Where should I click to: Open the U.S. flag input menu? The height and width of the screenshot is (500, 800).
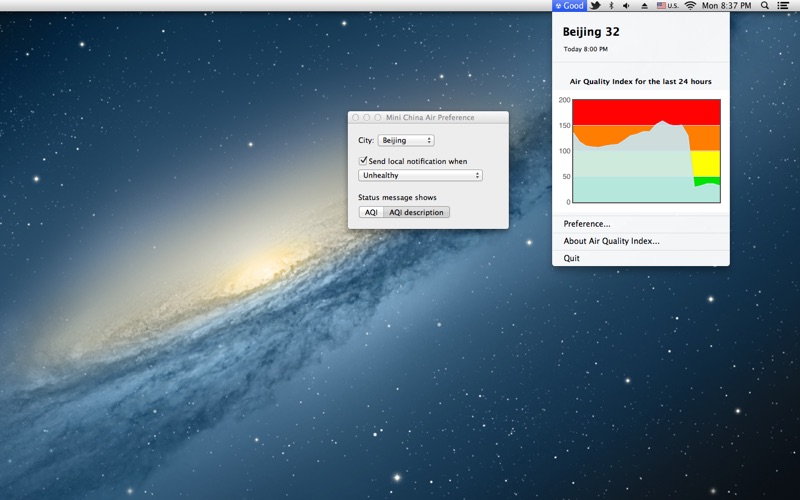667,6
